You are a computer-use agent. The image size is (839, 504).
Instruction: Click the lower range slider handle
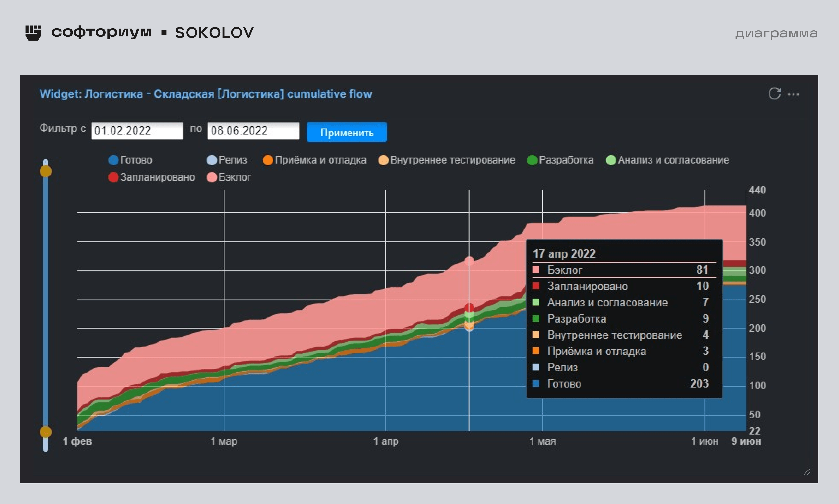coord(46,432)
